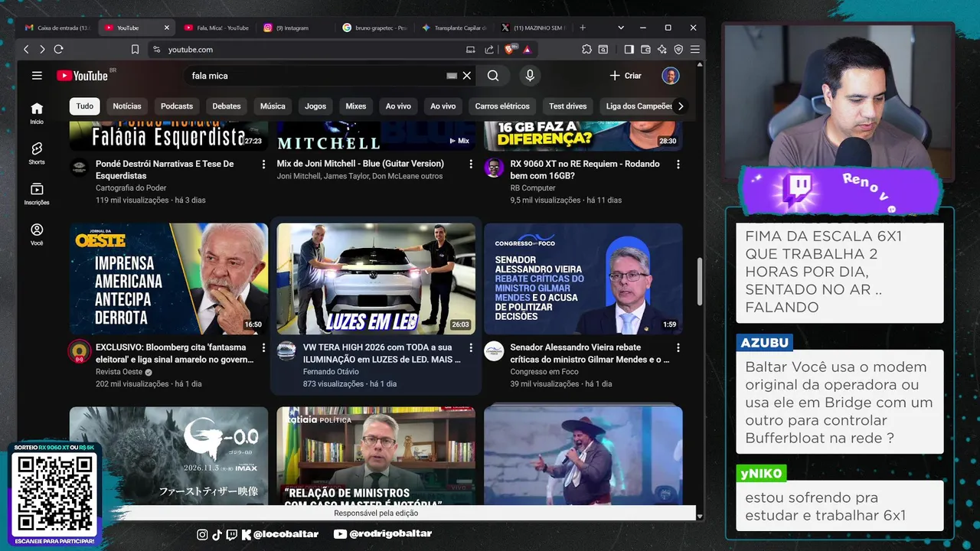Go forward with browser forward arrow
Viewport: 980px width, 551px height.
click(42, 49)
